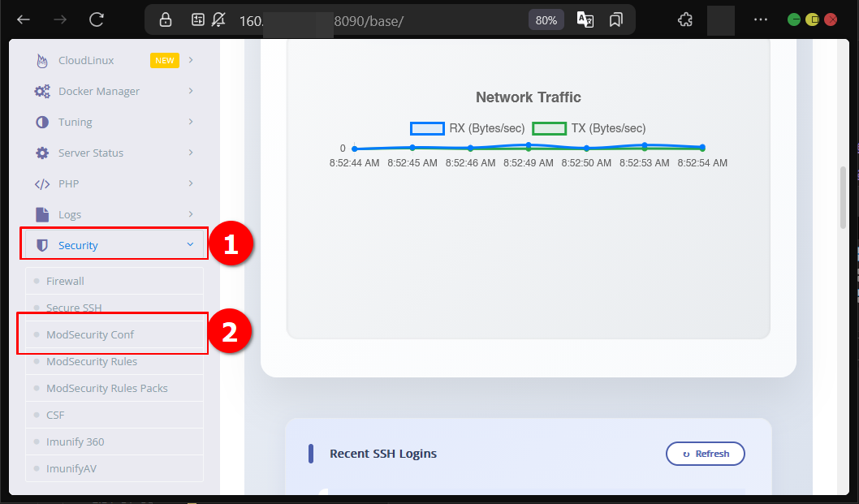Click the Server Status gear icon
This screenshot has height=504, width=859.
click(42, 153)
